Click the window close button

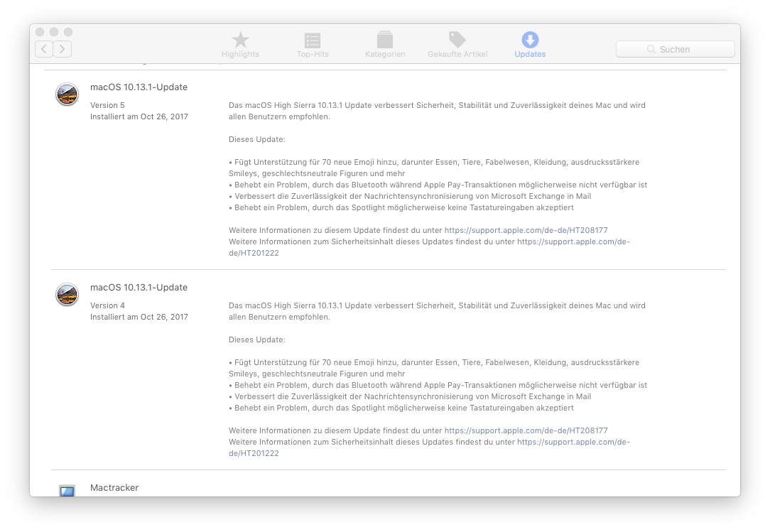(40, 32)
